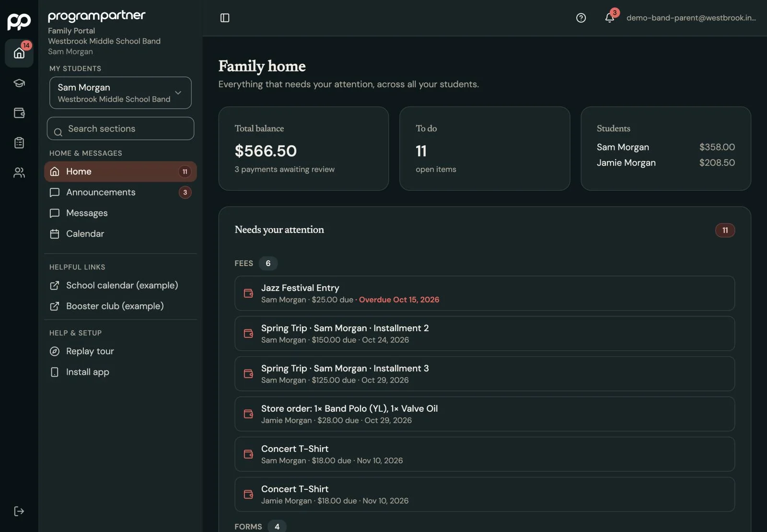The width and height of the screenshot is (767, 532).
Task: Open the Jazz Festival Entry fee
Action: pyautogui.click(x=485, y=293)
